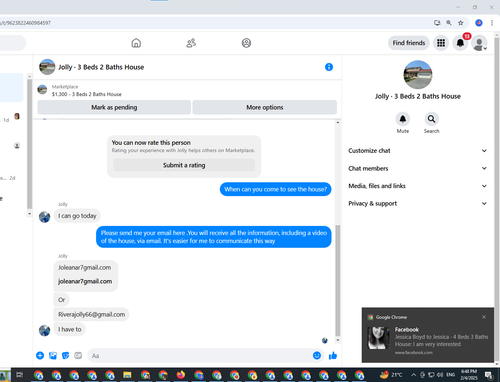Open Firefox from the taskbar

(x=181, y=375)
